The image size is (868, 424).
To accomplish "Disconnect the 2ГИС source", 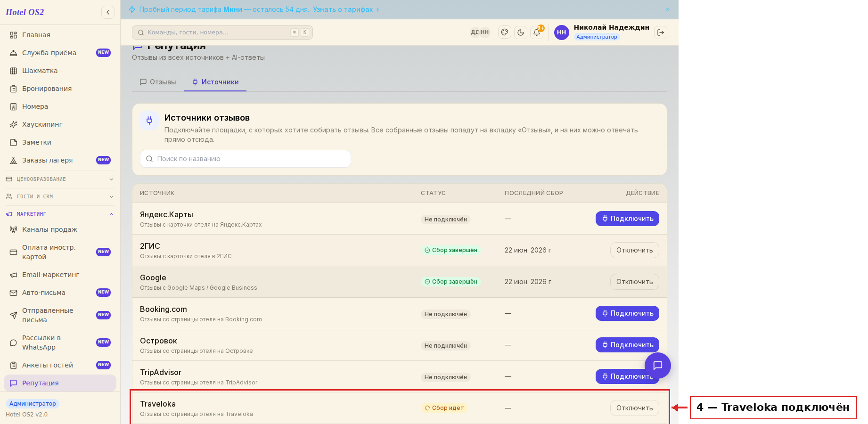I will [634, 250].
